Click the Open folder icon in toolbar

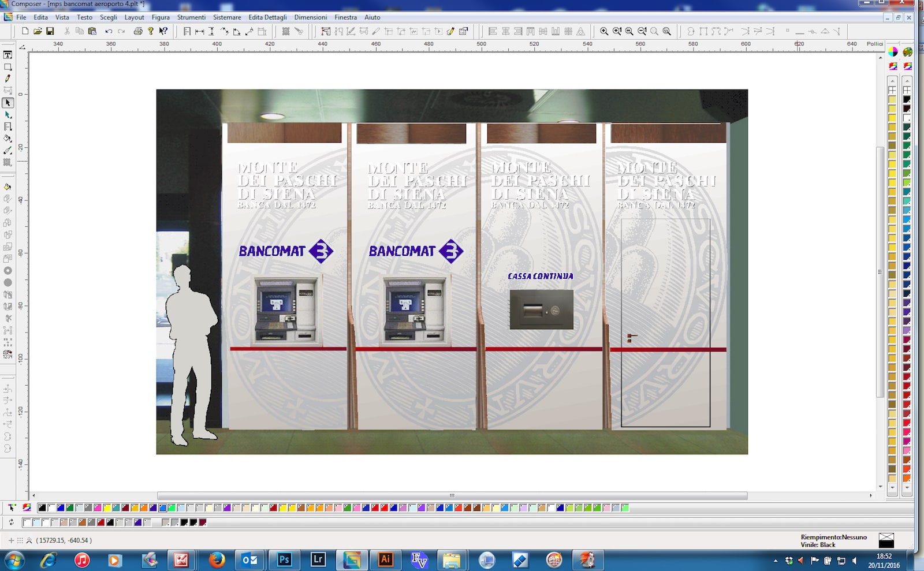tap(38, 31)
